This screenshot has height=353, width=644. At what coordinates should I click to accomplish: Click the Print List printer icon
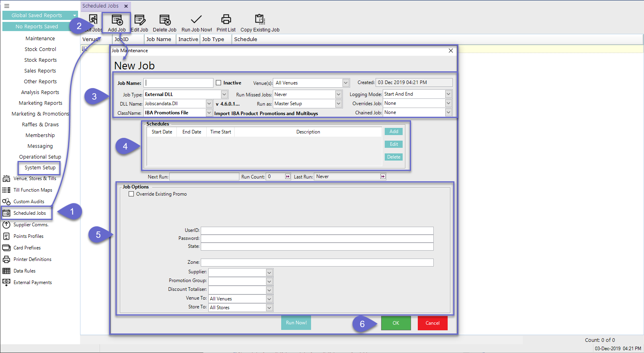[x=226, y=19]
